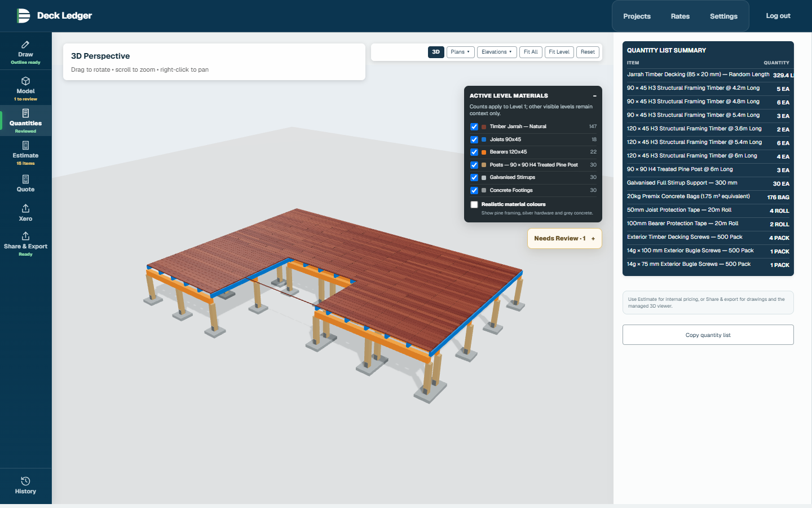Click the Log out link

click(x=778, y=16)
